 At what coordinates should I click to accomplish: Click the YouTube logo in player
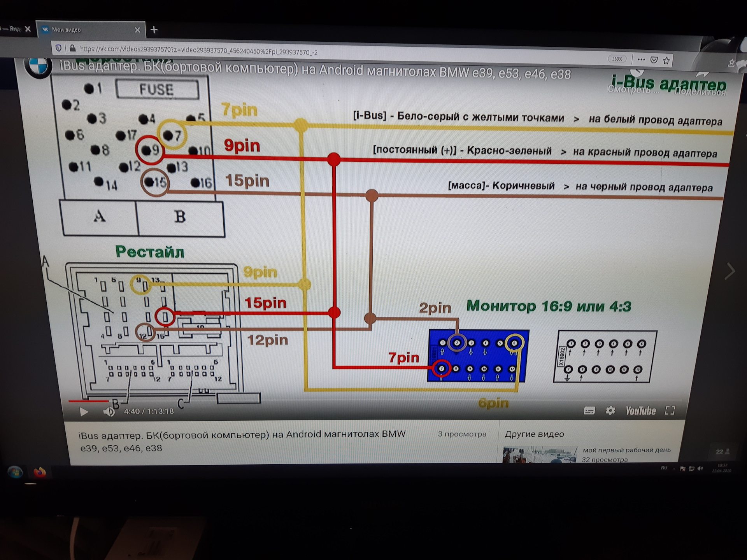click(640, 411)
